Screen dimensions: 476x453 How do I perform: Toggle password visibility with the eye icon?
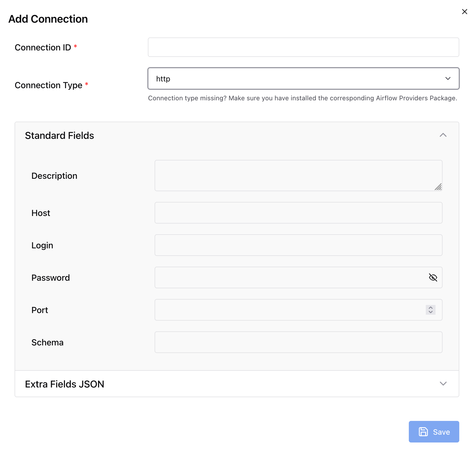coord(433,277)
